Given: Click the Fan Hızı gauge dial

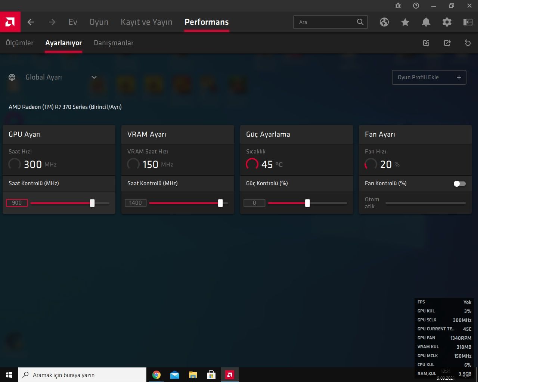Looking at the screenshot, I should (x=371, y=164).
